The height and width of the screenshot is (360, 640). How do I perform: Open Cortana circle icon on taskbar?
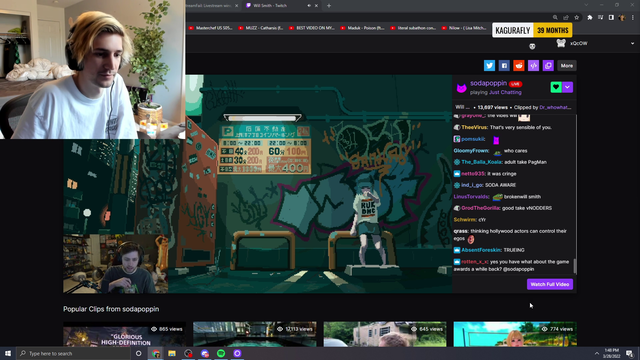(x=139, y=353)
